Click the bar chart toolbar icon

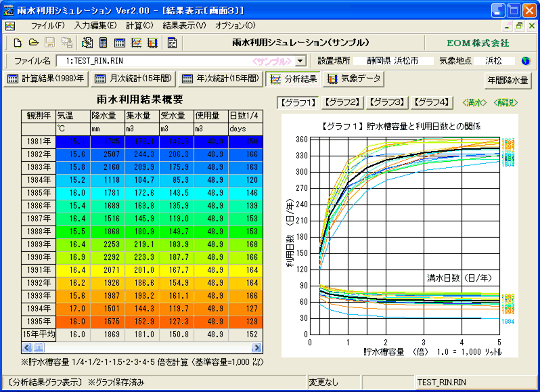(x=152, y=43)
